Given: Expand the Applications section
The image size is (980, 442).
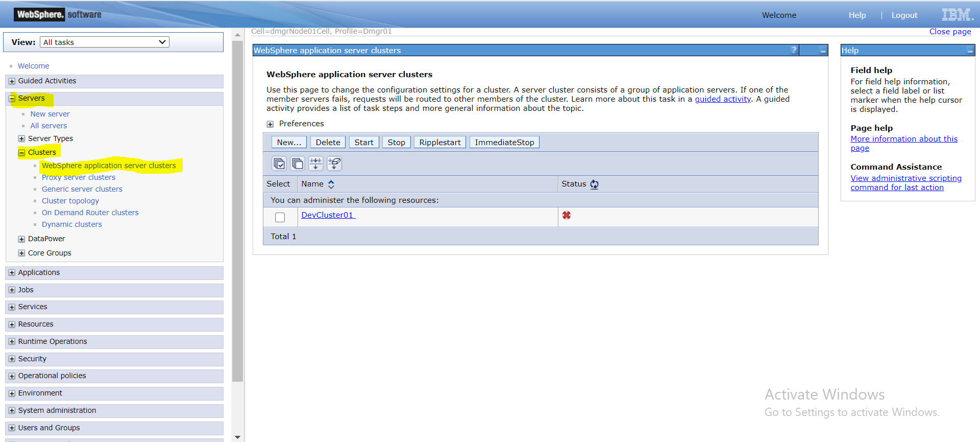Looking at the screenshot, I should pyautogui.click(x=12, y=273).
